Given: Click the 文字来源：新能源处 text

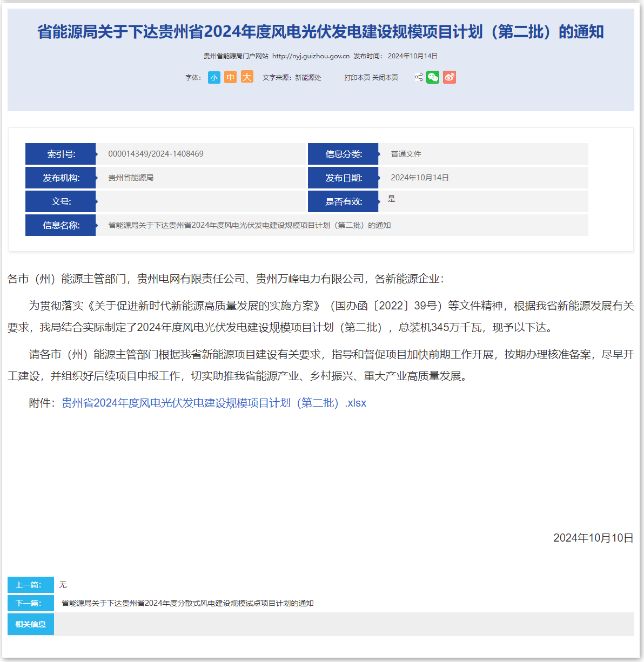Looking at the screenshot, I should [x=292, y=78].
